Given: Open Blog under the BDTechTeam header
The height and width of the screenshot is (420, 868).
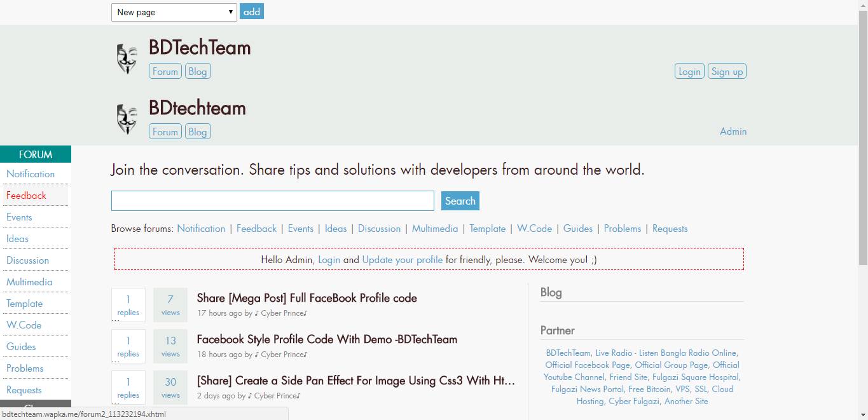Looking at the screenshot, I should [x=198, y=71].
